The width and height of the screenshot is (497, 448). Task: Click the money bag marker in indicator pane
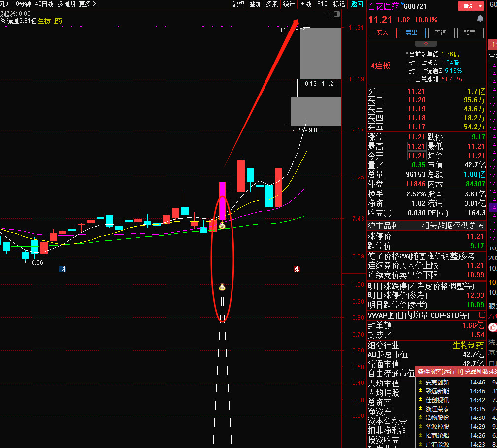coord(222,287)
